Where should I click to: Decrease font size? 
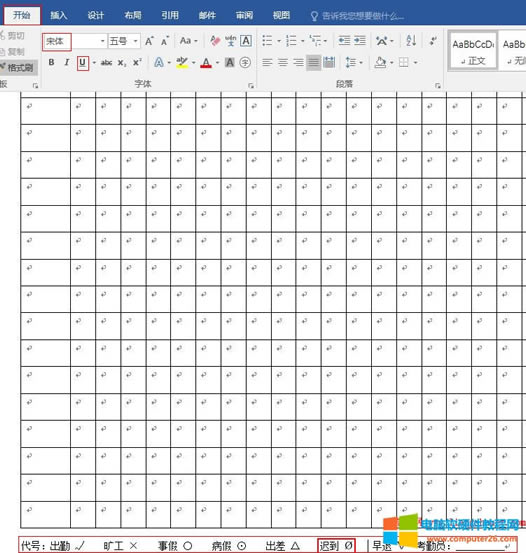[x=165, y=41]
